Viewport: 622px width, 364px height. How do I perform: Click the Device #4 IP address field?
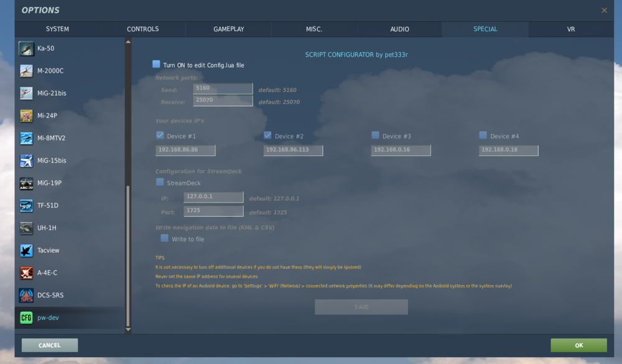[x=509, y=150]
